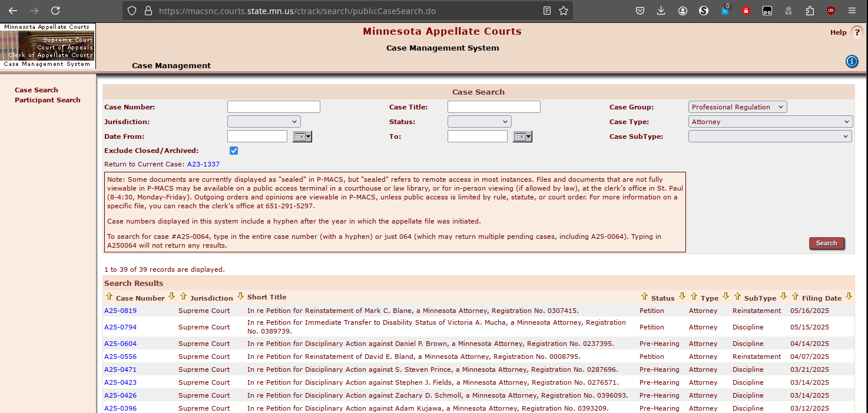Open case A25-0423
Image resolution: width=868 pixels, height=413 pixels.
click(120, 382)
